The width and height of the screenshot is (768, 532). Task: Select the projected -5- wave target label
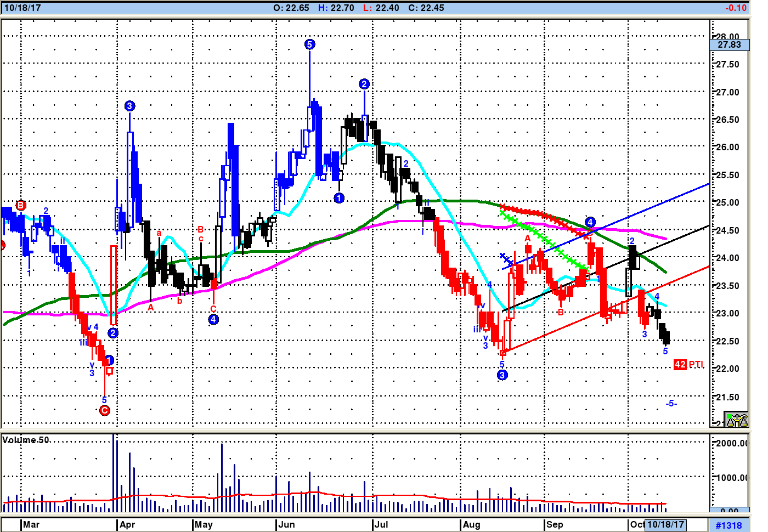[x=671, y=403]
